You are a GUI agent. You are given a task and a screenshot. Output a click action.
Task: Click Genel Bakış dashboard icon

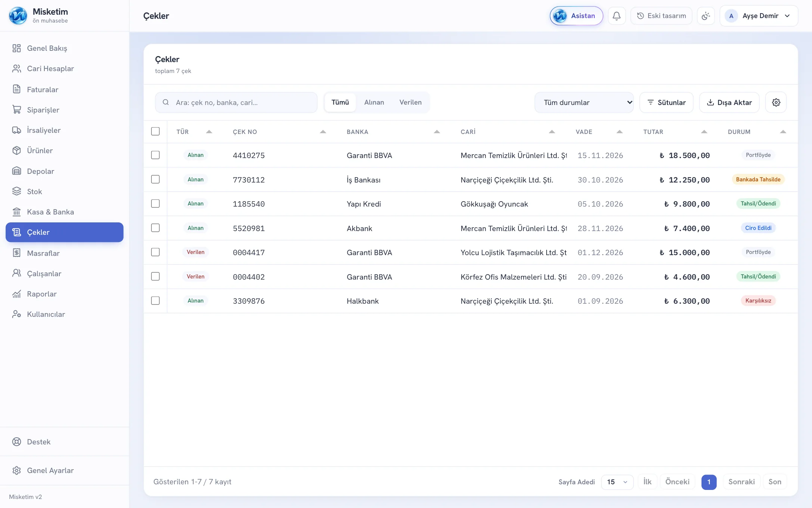click(x=17, y=48)
